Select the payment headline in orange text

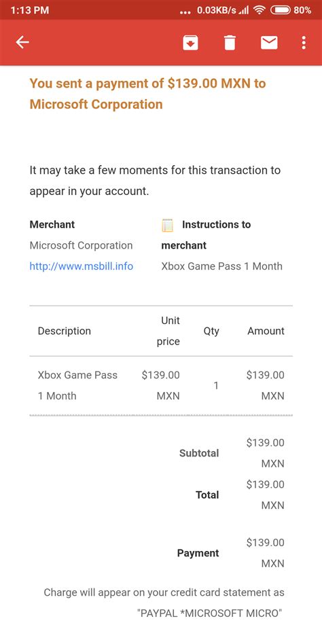pyautogui.click(x=148, y=94)
